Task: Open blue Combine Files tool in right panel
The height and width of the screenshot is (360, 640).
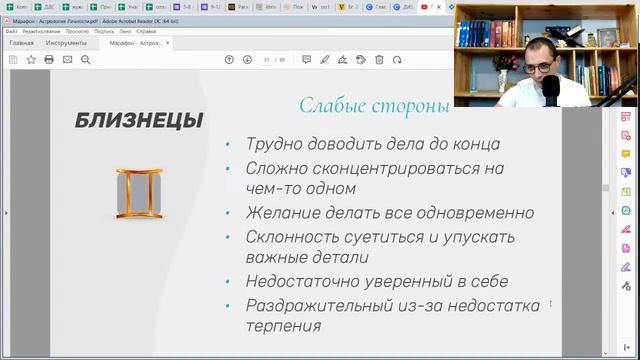Action: point(626,173)
